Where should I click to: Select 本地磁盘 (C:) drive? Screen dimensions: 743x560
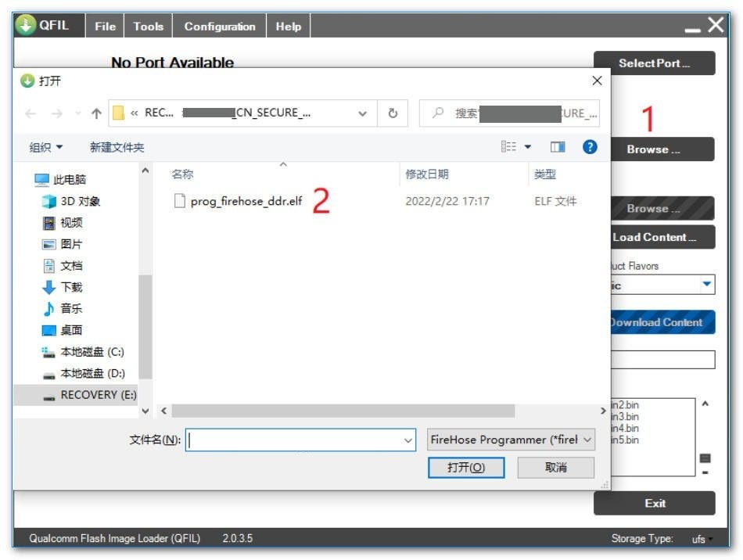pyautogui.click(x=92, y=352)
